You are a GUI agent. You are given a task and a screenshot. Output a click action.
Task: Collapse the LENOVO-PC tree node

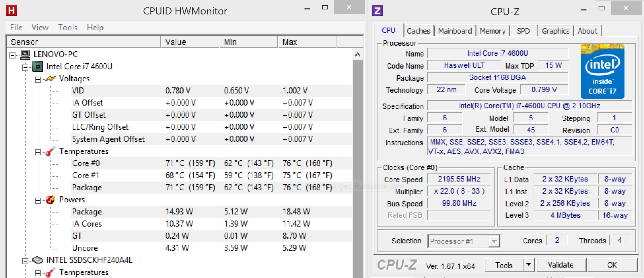[13, 55]
